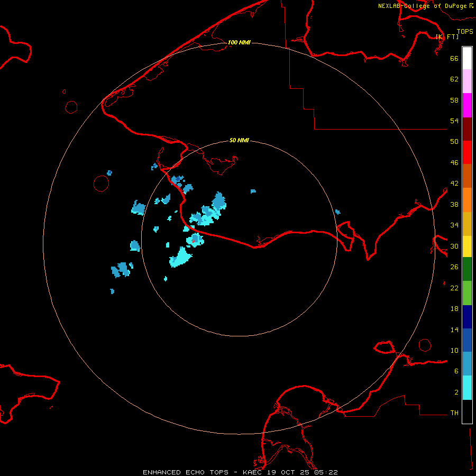Click legend value 54

[x=454, y=121]
